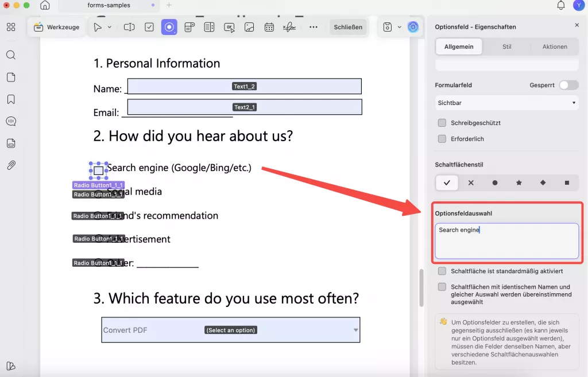Choose the list box form tool
This screenshot has width=588, height=377.
click(x=209, y=27)
